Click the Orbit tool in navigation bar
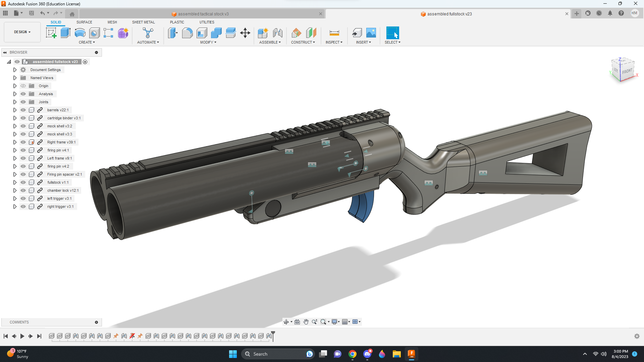This screenshot has width=644, height=362. (x=286, y=322)
